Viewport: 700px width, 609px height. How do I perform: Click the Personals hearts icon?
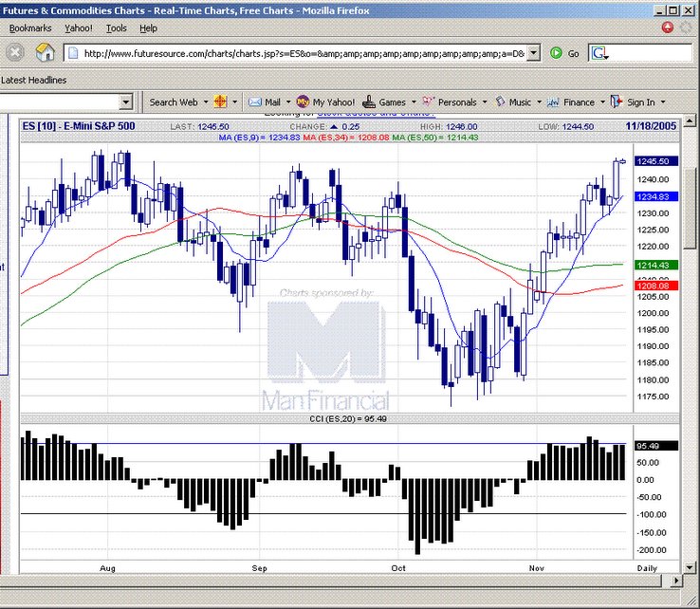click(x=428, y=101)
